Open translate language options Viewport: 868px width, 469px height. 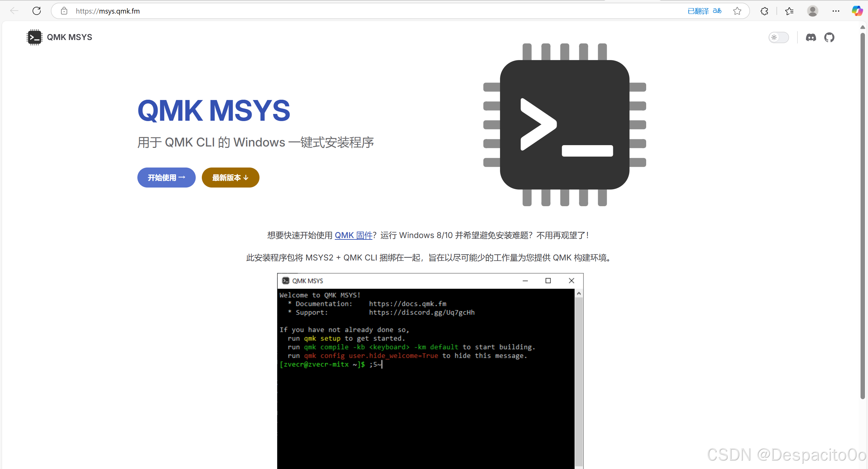point(718,11)
